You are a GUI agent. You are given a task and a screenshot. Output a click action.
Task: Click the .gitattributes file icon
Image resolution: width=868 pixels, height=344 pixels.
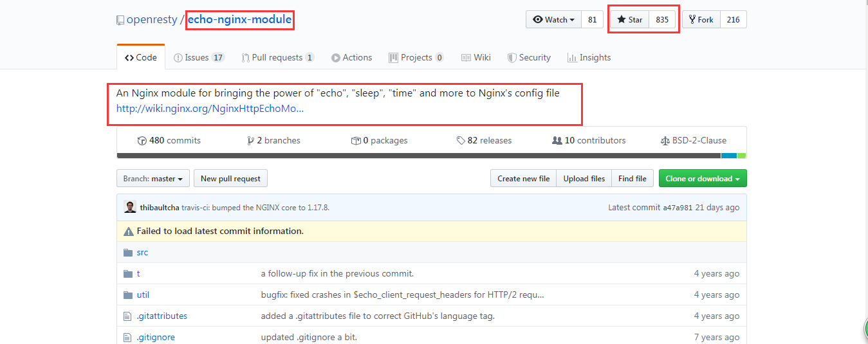pyautogui.click(x=127, y=316)
